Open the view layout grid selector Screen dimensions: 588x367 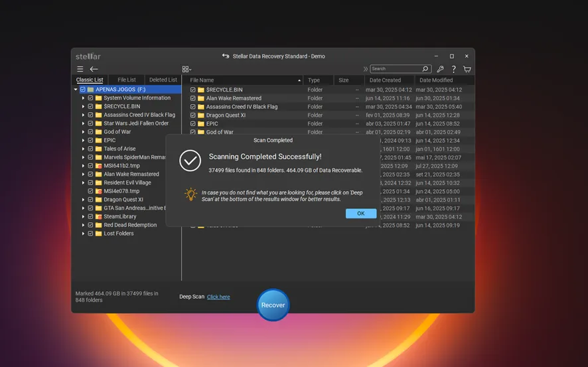186,69
